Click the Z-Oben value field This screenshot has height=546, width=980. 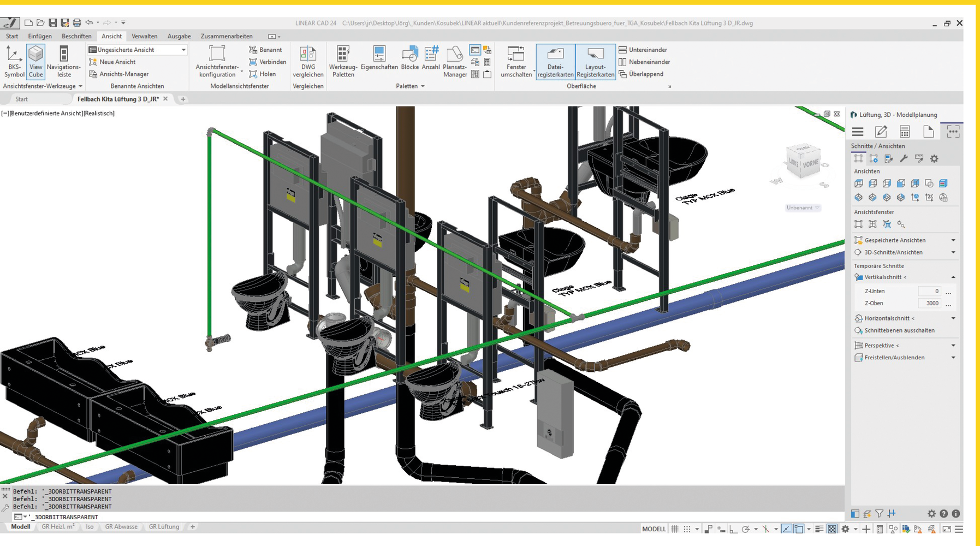pos(929,303)
